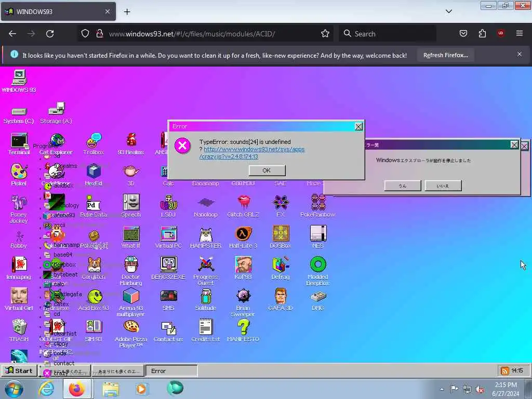Open KoF93 fighter icon

(243, 264)
